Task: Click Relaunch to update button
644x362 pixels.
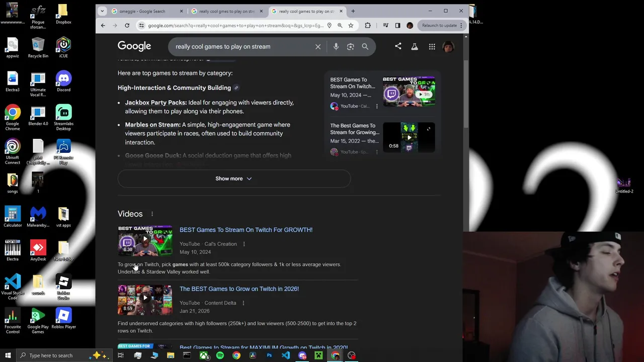Action: (x=440, y=25)
